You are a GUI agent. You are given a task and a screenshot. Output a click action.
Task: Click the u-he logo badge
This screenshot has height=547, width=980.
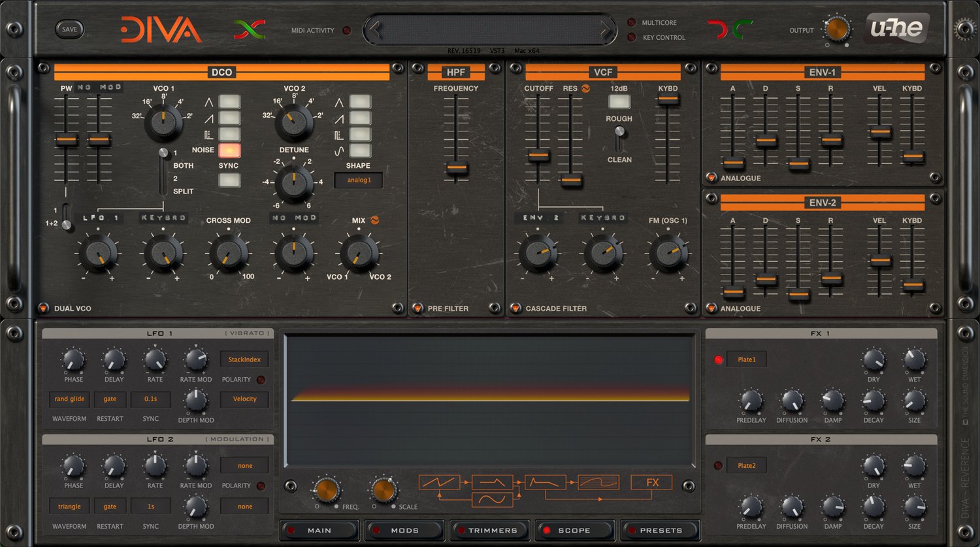[x=897, y=29]
